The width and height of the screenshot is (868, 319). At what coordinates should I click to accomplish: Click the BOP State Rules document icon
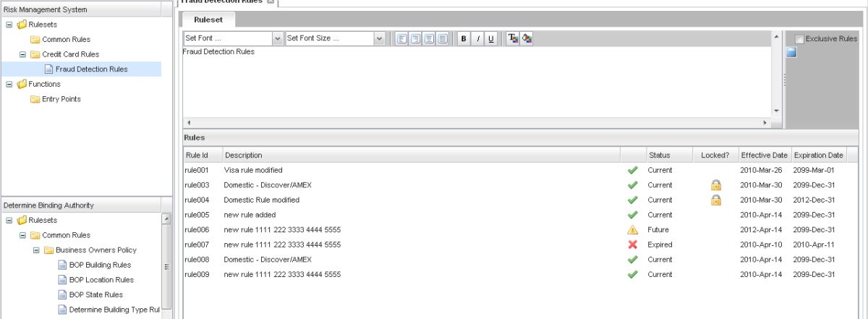tap(62, 294)
